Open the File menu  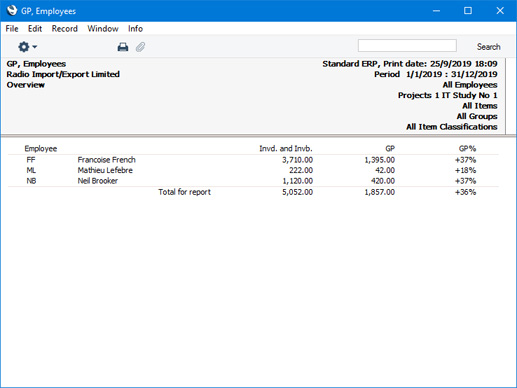tap(12, 29)
